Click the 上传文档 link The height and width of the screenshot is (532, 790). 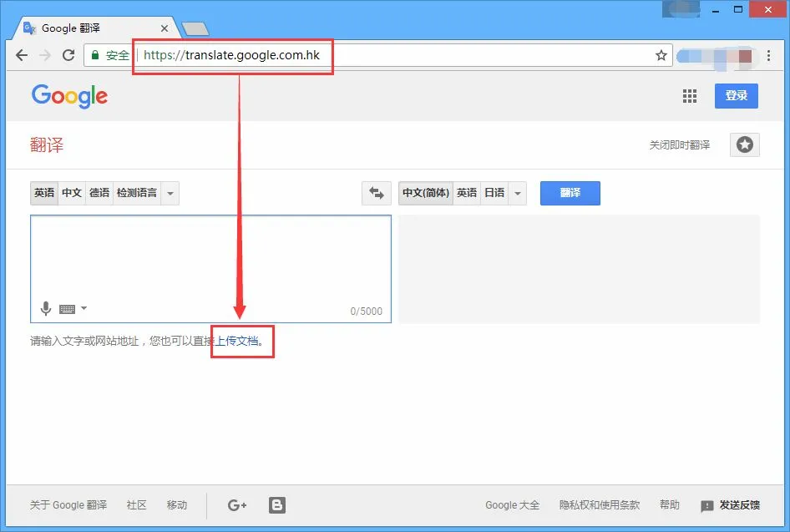click(237, 341)
